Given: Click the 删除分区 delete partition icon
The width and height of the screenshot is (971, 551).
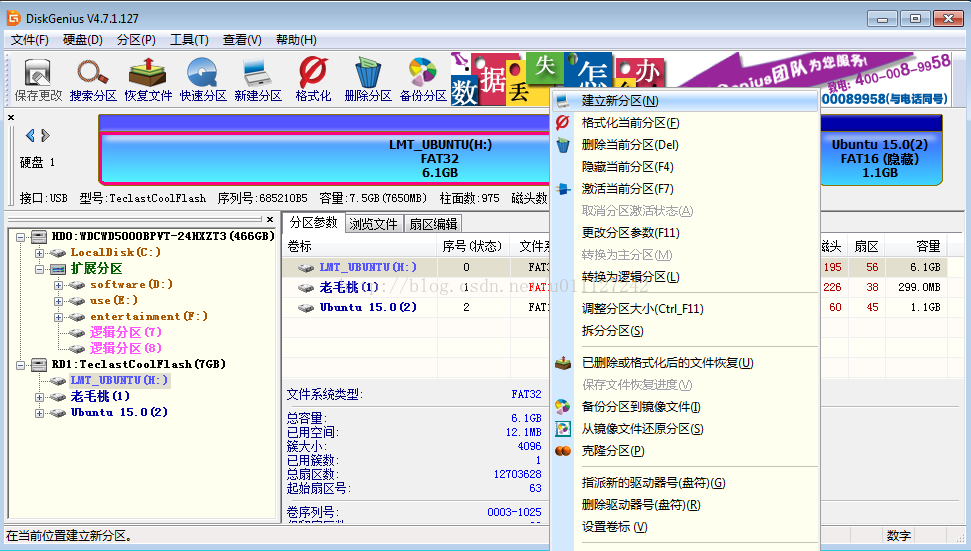Looking at the screenshot, I should (x=368, y=79).
